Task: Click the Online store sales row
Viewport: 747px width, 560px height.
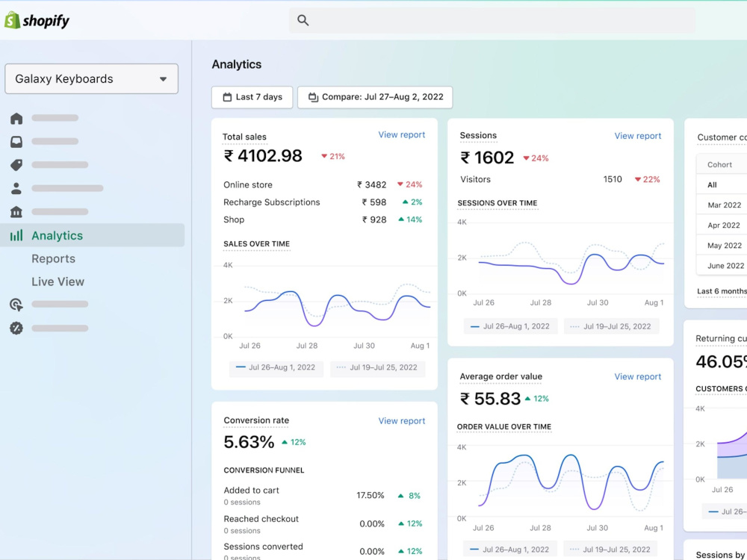Action: (323, 184)
